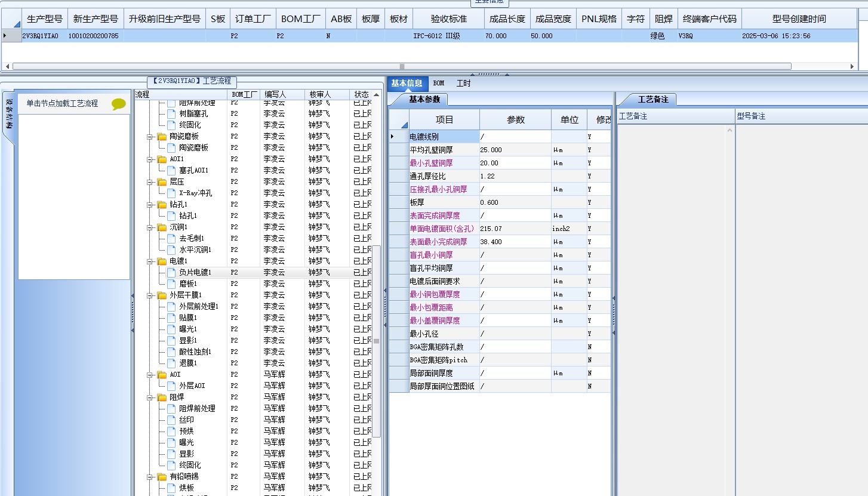The image size is (868, 496).
Task: Click the folder icon next to AOI1
Action: coord(162,159)
